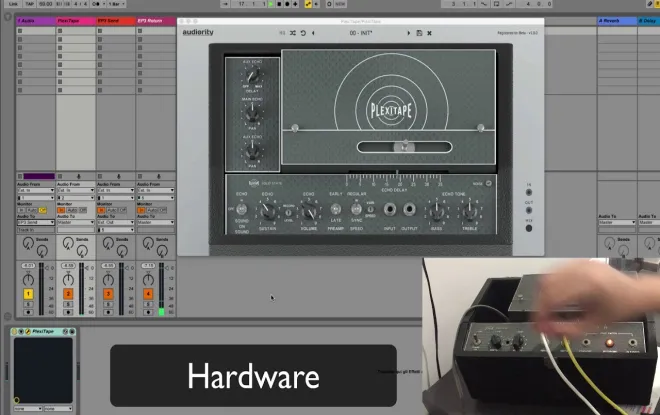Click the Ableton play transport button

tap(271, 4)
